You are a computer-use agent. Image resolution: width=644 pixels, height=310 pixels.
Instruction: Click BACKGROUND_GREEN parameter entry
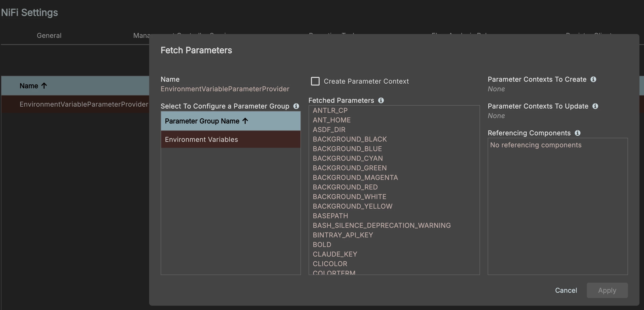(350, 168)
